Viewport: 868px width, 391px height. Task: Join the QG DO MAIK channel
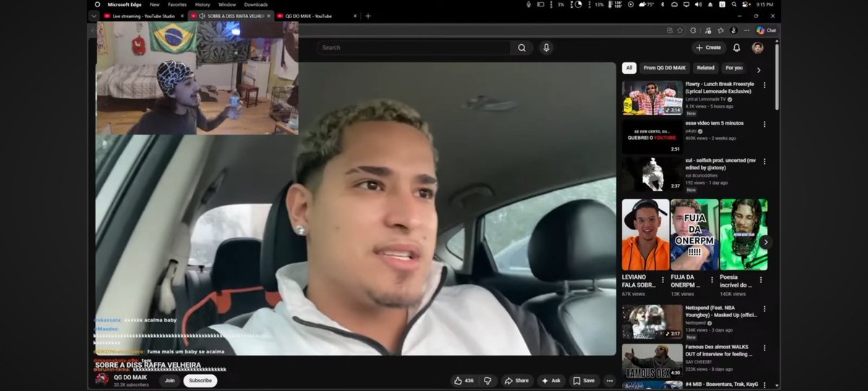pyautogui.click(x=169, y=380)
